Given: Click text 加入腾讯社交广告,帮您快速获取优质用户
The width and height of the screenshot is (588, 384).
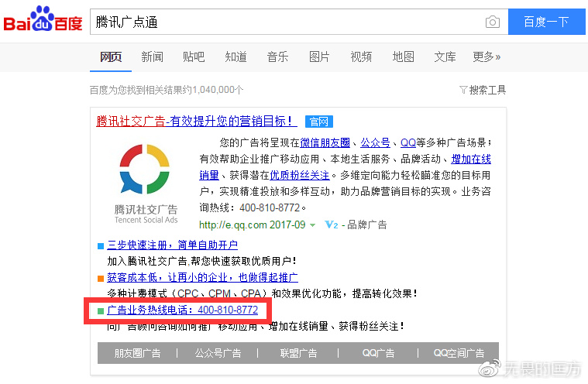Looking at the screenshot, I should point(201,261).
